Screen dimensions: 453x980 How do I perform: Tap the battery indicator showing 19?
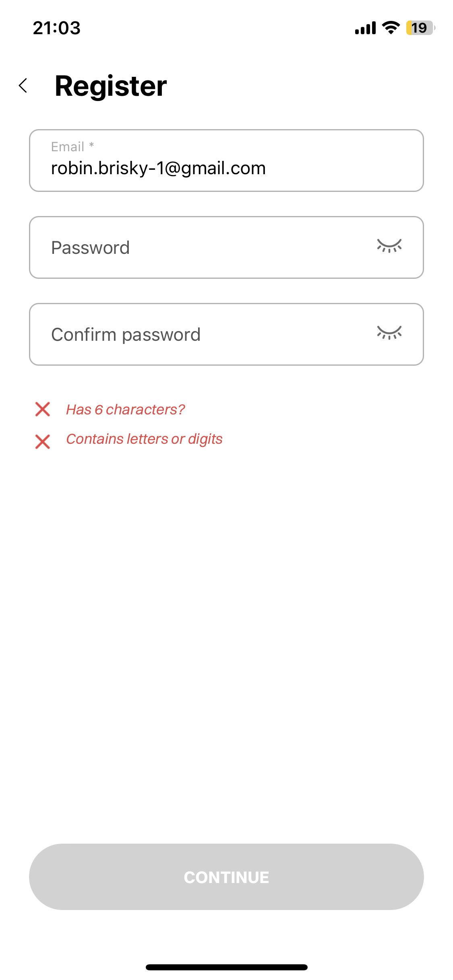[x=420, y=28]
